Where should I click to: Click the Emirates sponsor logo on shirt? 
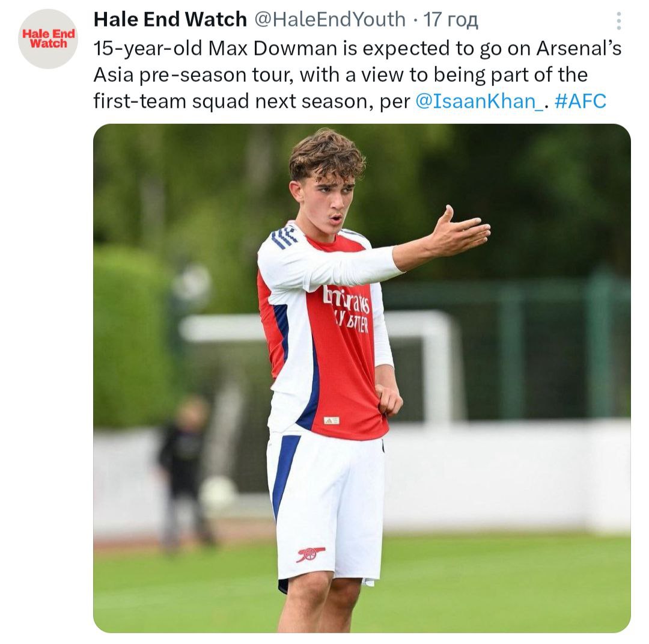coord(347,299)
